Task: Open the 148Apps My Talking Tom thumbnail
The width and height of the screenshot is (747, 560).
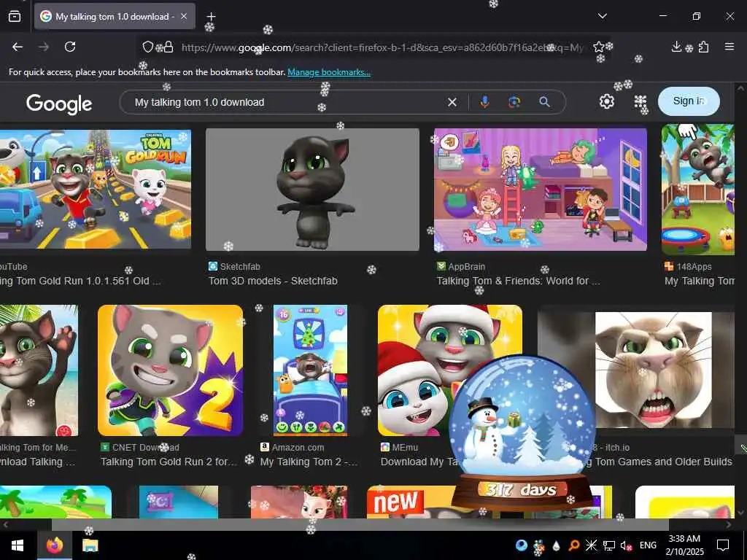Action: pos(698,190)
